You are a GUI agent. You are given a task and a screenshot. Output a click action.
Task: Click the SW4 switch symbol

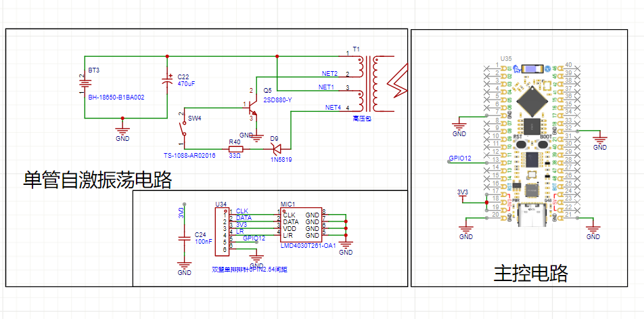click(x=182, y=128)
